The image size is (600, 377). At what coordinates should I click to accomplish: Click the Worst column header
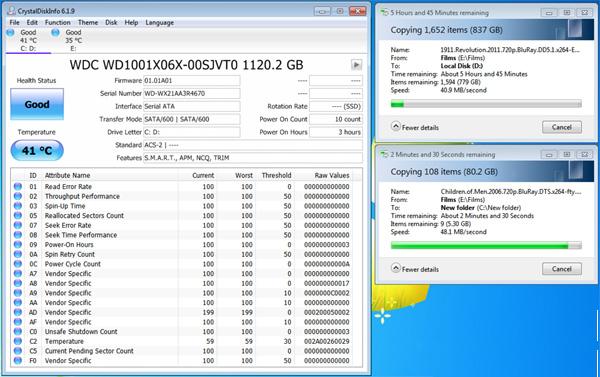pyautogui.click(x=244, y=175)
